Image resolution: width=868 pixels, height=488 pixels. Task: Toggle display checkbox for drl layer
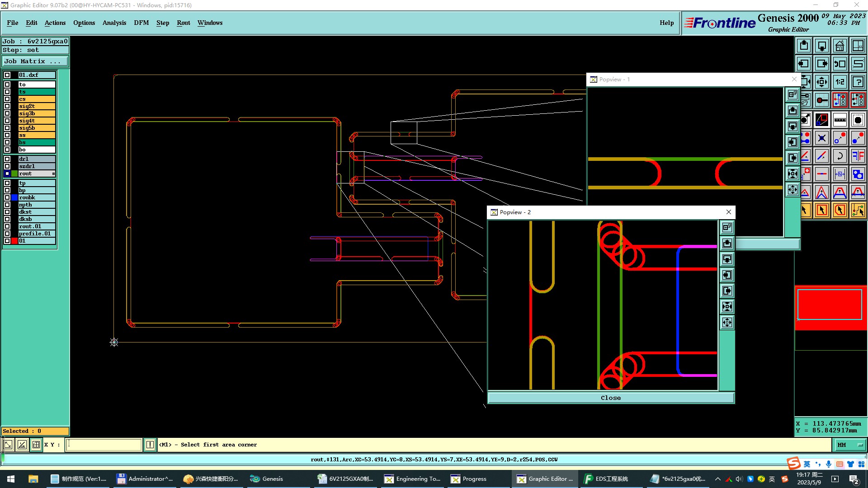7,159
